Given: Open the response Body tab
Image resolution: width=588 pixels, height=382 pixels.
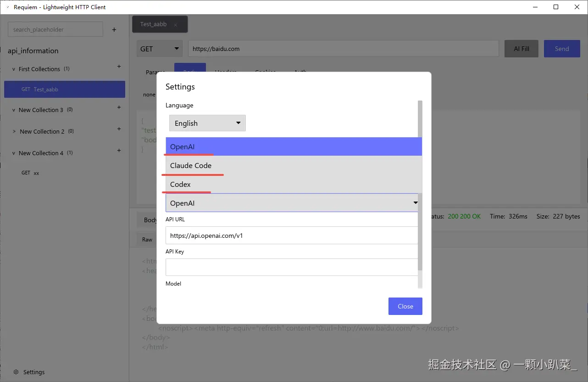Looking at the screenshot, I should (150, 220).
